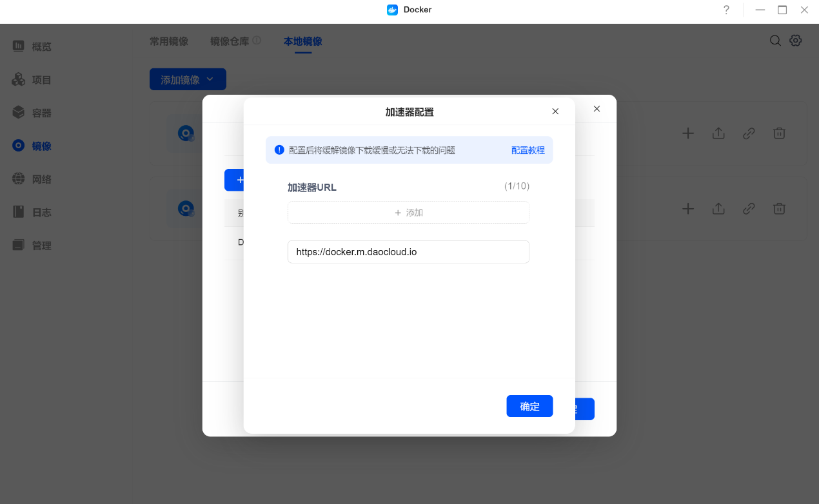819x504 pixels.
Task: Open the 配置教程 link
Action: [x=528, y=150]
